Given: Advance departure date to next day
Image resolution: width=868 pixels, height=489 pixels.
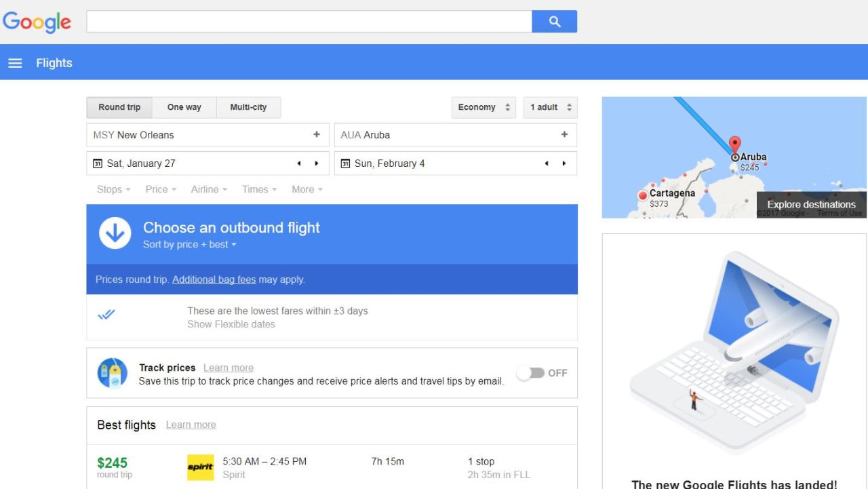Looking at the screenshot, I should [316, 163].
